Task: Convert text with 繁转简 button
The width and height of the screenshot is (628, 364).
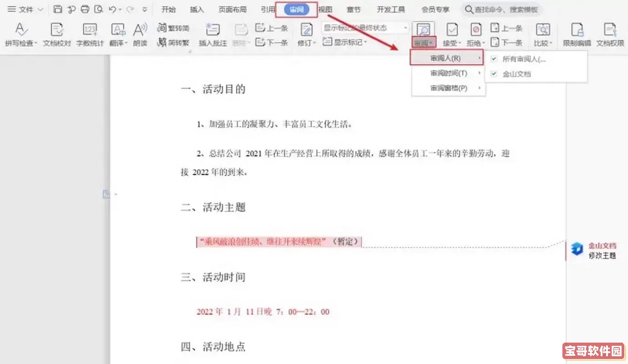Action: [173, 28]
